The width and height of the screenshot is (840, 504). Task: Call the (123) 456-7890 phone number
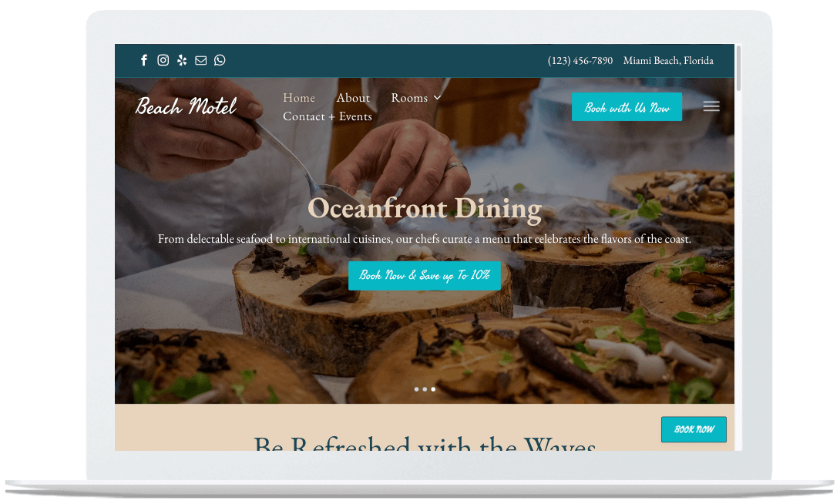click(580, 61)
